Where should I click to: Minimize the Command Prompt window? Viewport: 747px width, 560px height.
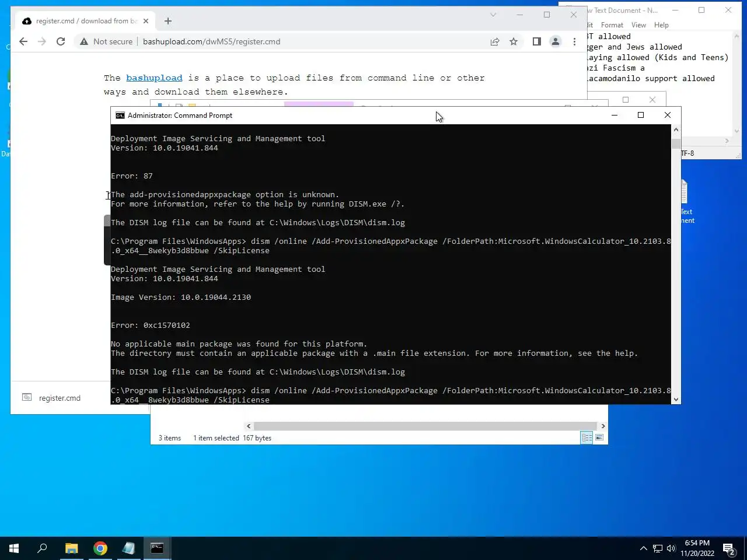pyautogui.click(x=614, y=116)
